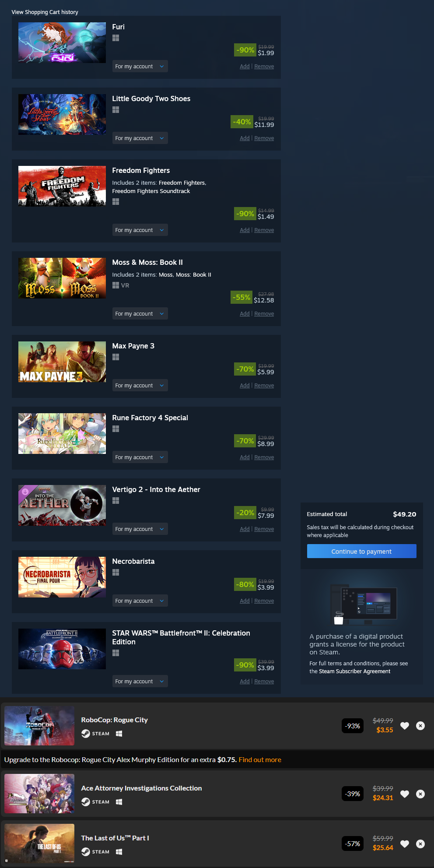
Task: Click Continue to payment button
Action: coord(361,551)
